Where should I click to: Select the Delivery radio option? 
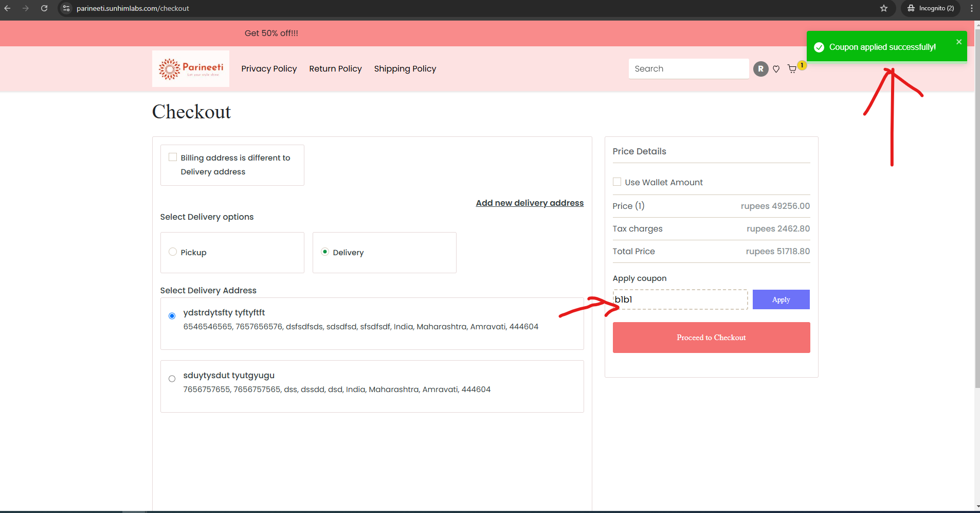tap(325, 252)
